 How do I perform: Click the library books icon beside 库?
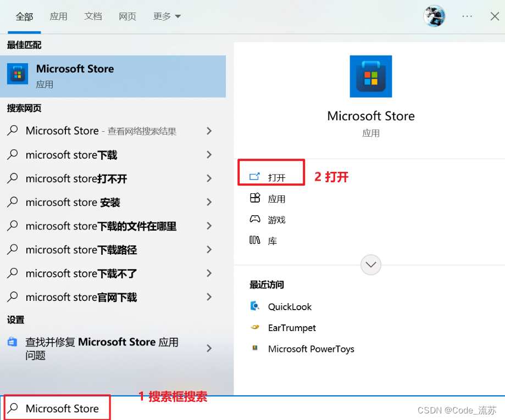254,240
